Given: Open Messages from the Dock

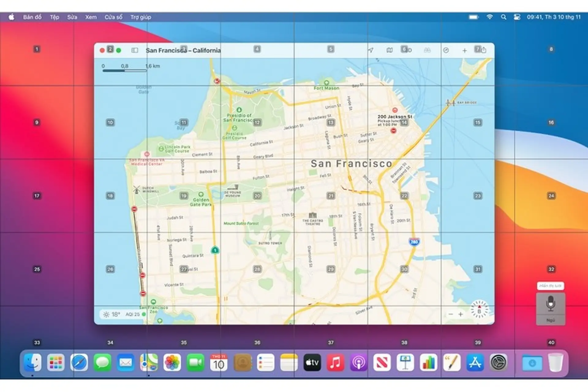Looking at the screenshot, I should click(102, 363).
